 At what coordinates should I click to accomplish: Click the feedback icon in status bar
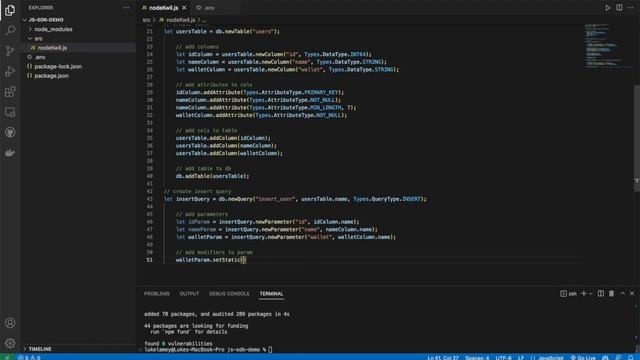coord(618,358)
